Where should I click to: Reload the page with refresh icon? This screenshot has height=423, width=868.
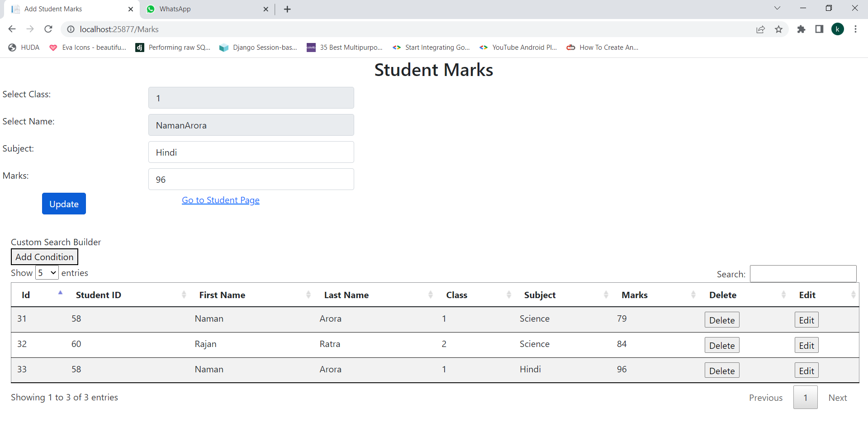(48, 29)
